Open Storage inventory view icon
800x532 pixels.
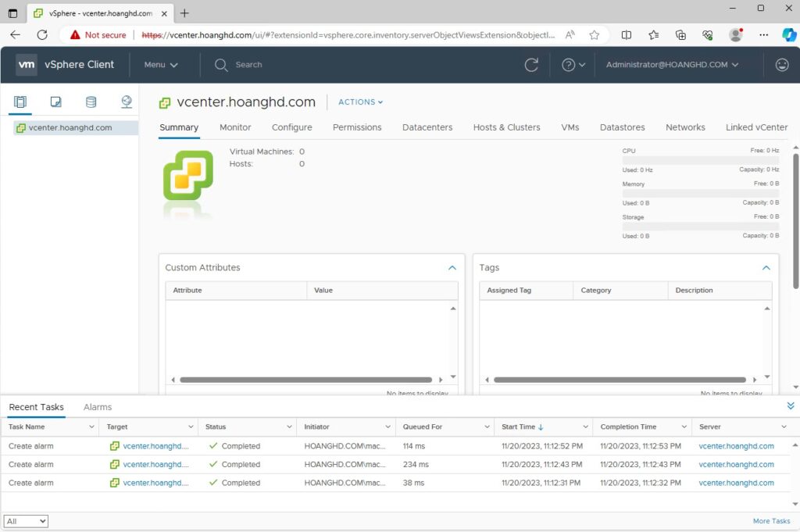(x=91, y=102)
